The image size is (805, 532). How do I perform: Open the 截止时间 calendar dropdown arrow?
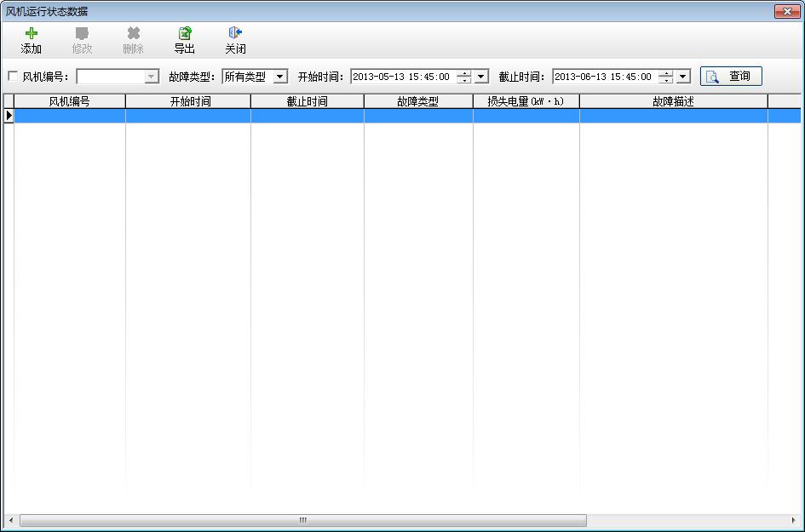pos(683,77)
